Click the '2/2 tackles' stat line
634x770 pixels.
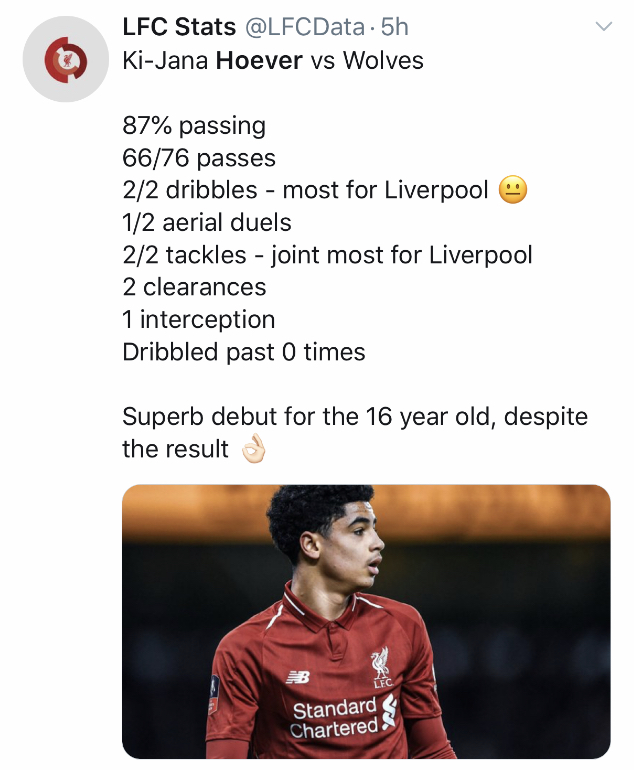pos(327,255)
